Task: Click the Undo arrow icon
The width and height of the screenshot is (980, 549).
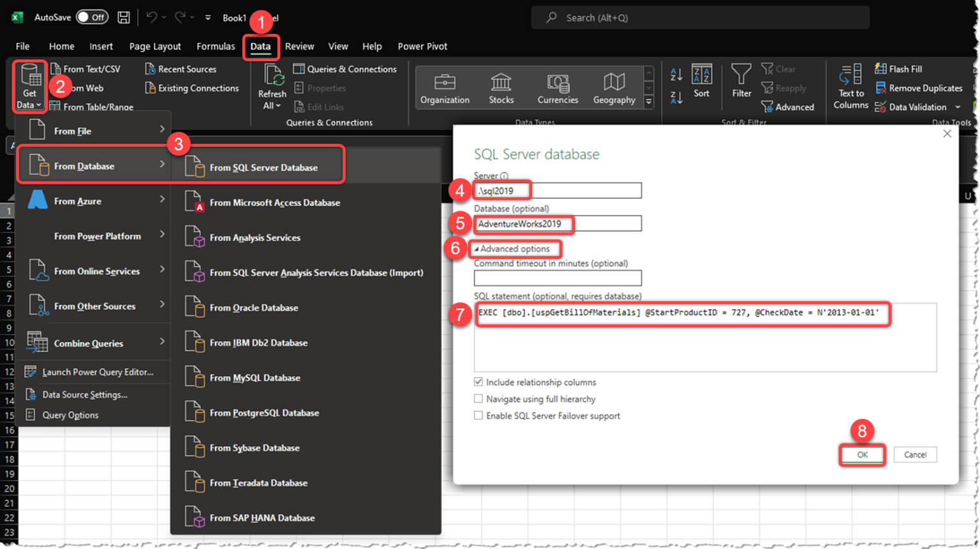Action: [x=151, y=17]
